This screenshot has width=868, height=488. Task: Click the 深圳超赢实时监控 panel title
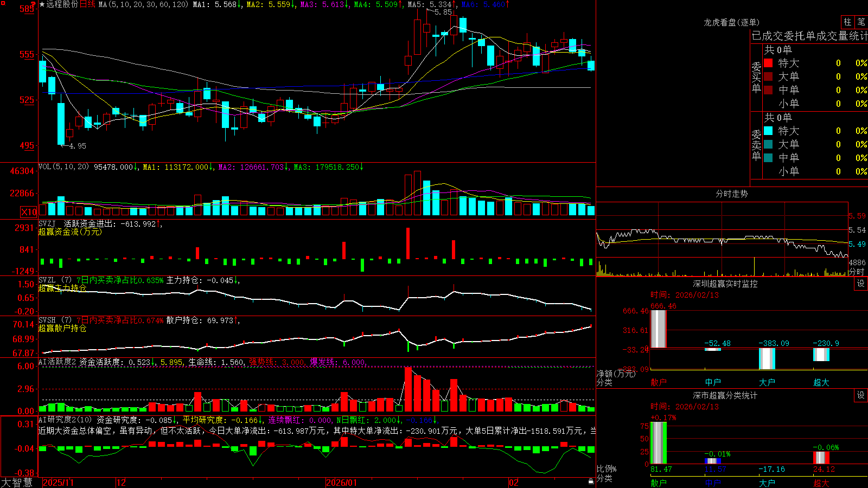click(x=725, y=284)
